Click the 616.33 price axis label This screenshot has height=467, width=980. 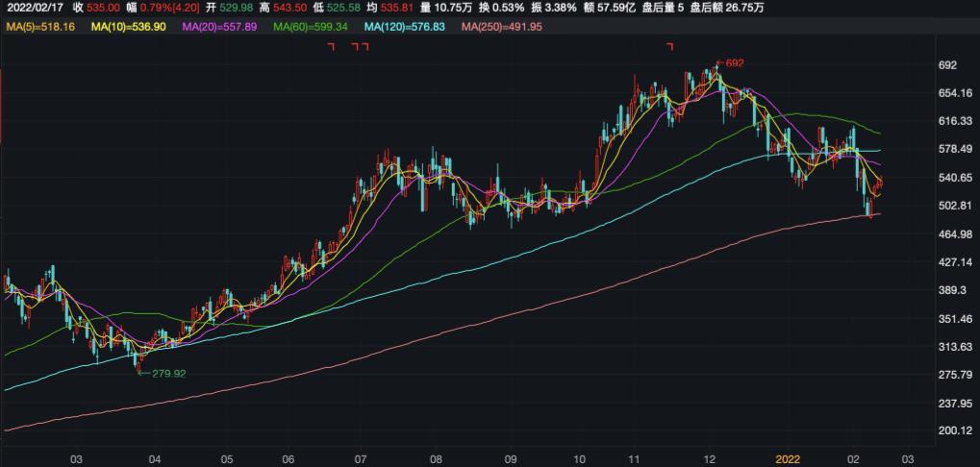coord(954,120)
